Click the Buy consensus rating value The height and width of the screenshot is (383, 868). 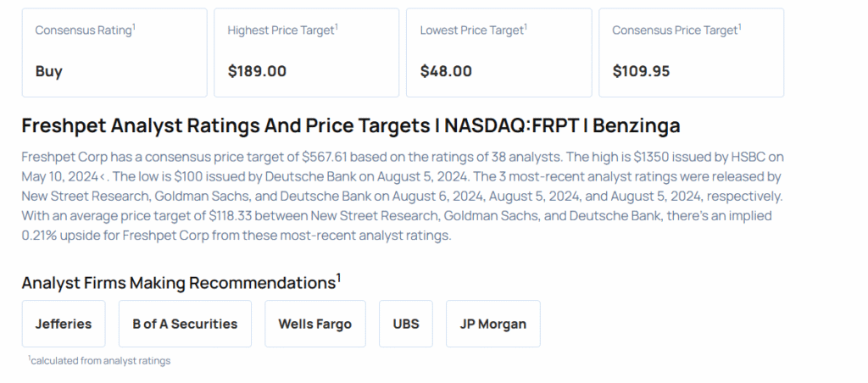49,71
